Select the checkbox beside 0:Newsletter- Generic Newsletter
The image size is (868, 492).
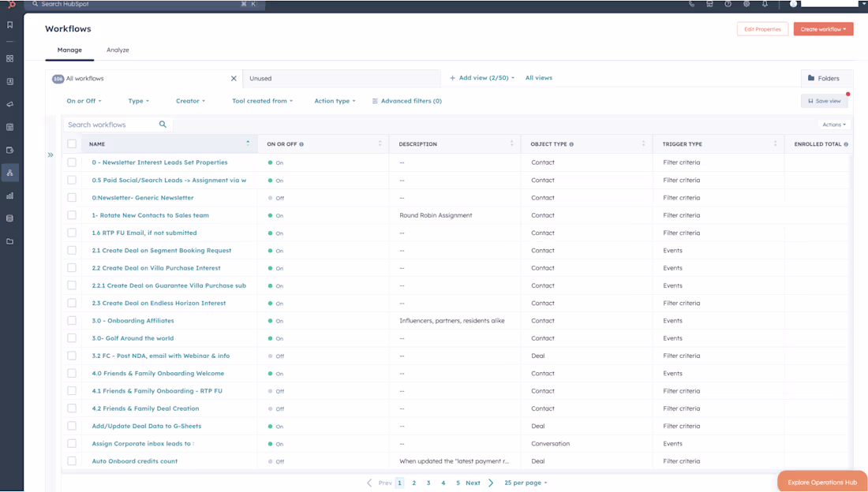click(x=71, y=197)
